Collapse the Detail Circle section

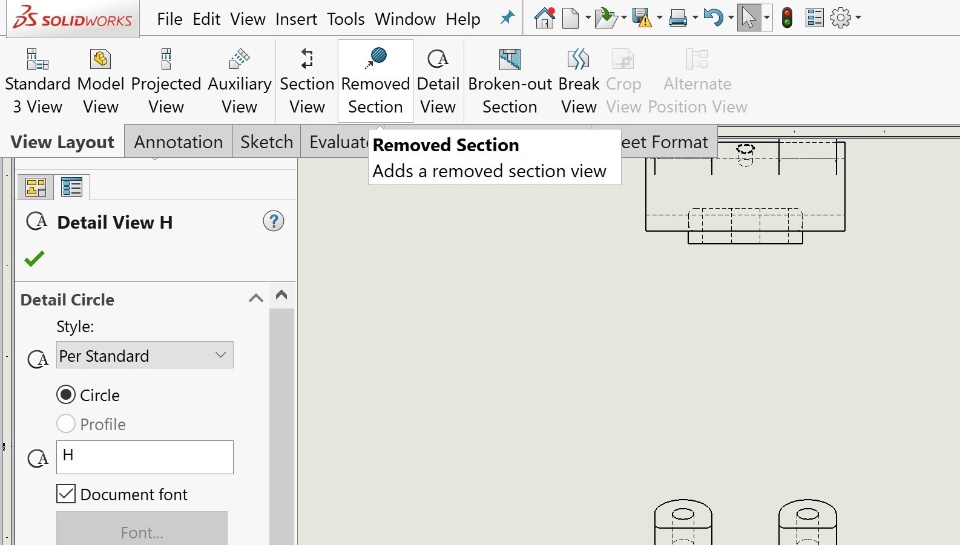(255, 299)
